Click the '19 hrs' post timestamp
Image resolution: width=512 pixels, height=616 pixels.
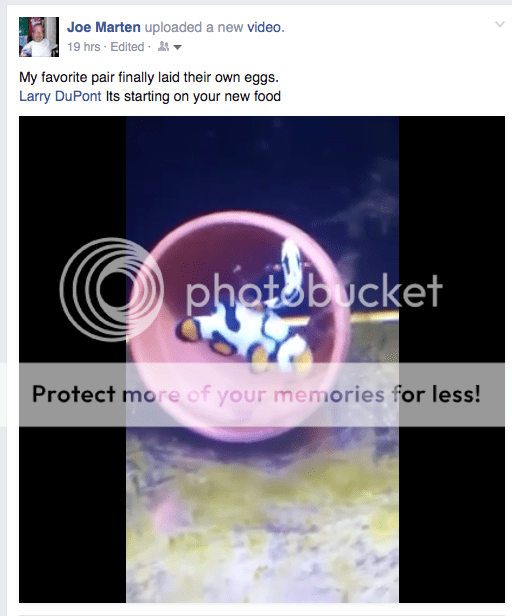coord(84,47)
